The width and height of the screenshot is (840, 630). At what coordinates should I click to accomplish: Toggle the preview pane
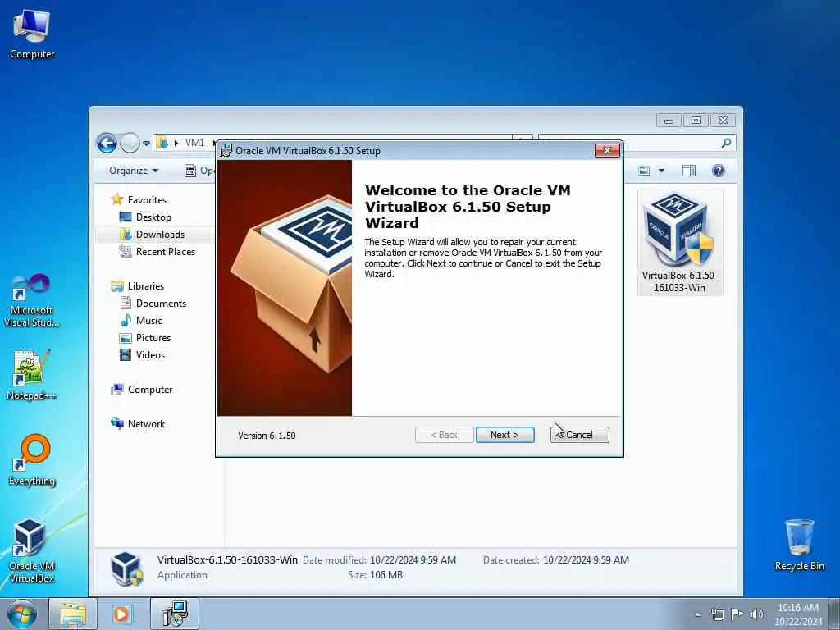pos(689,171)
